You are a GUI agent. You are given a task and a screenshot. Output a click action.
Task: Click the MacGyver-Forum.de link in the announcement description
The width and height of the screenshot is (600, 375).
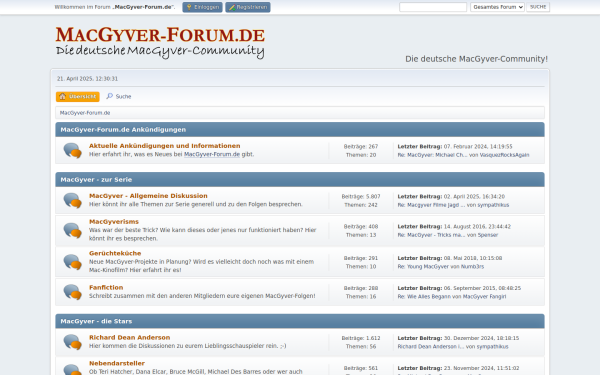(212, 154)
